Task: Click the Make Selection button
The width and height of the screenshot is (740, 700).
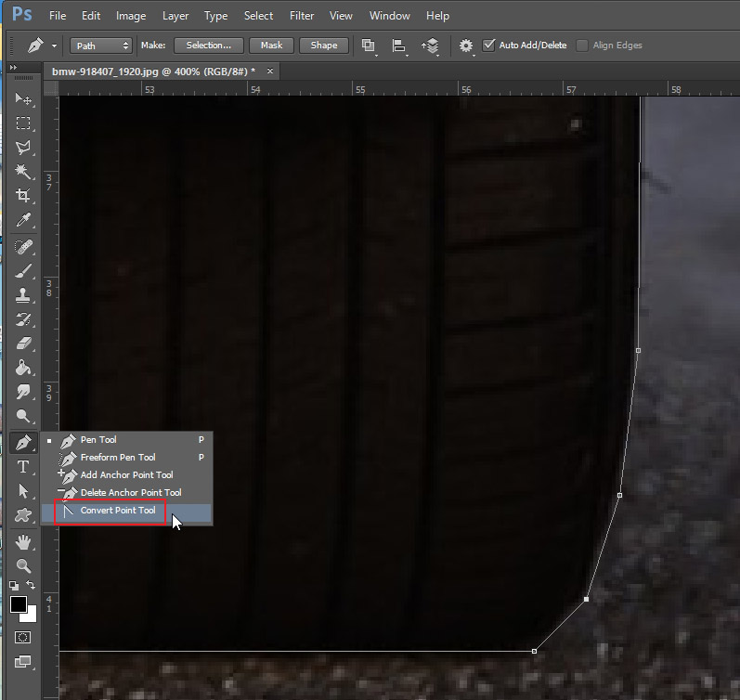Action: 209,45
